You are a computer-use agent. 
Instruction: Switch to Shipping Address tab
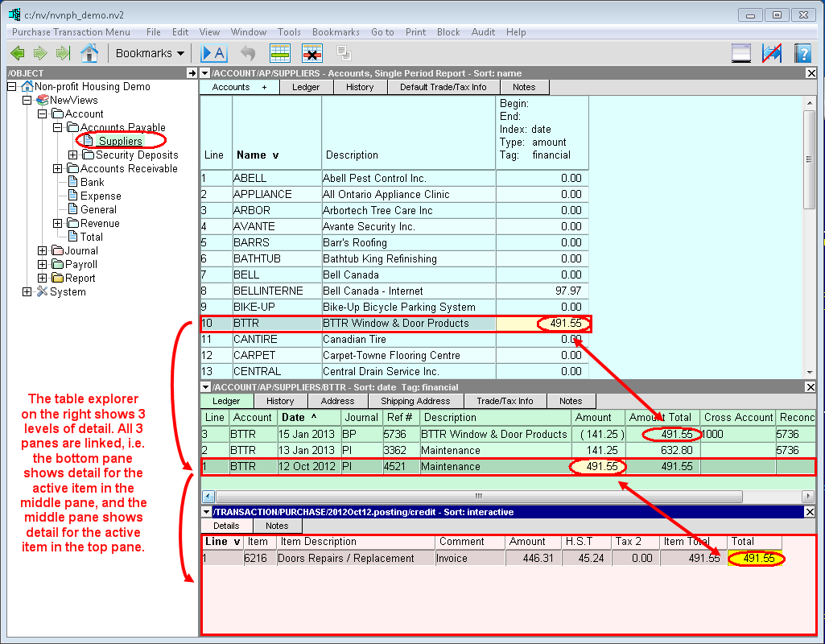pyautogui.click(x=415, y=401)
